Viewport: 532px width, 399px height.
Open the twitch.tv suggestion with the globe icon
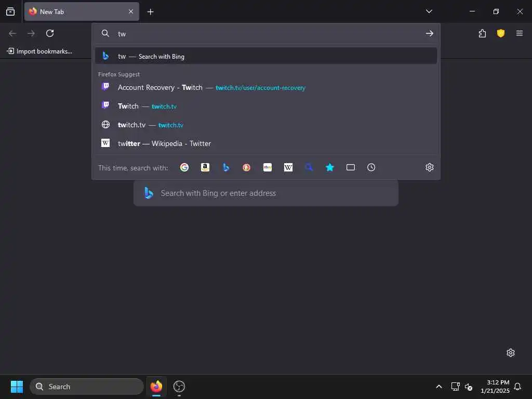coord(266,125)
